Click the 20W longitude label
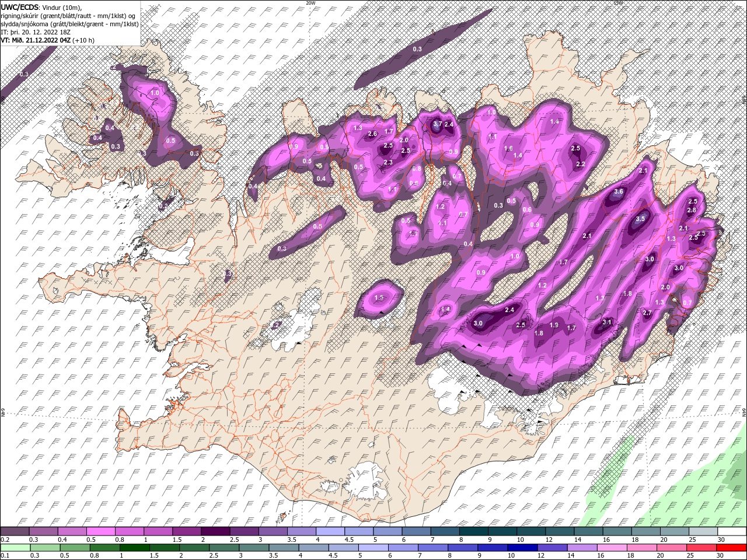 310,3
